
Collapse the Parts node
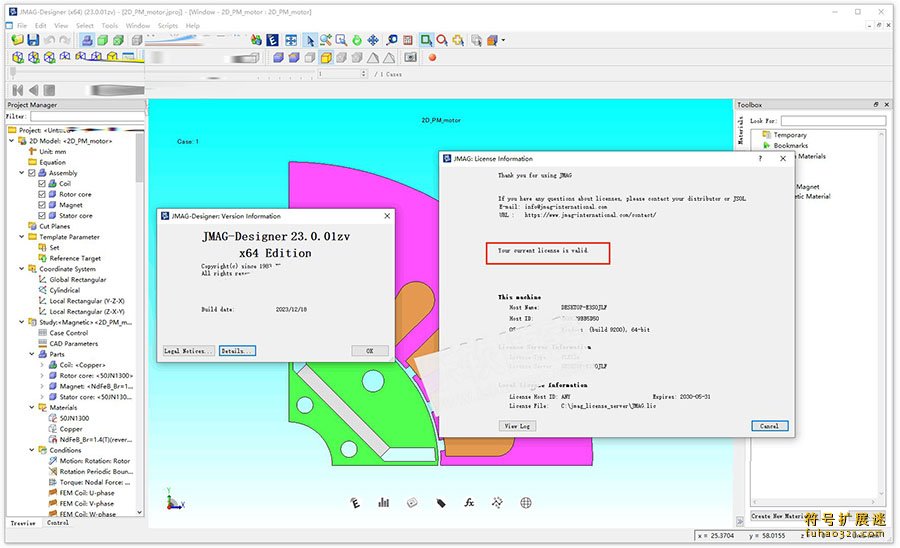32,354
